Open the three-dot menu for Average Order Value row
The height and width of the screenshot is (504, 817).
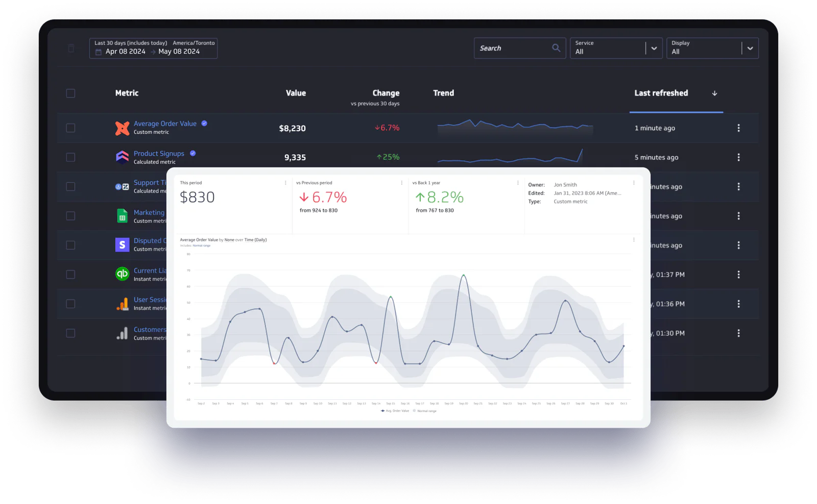tap(738, 128)
